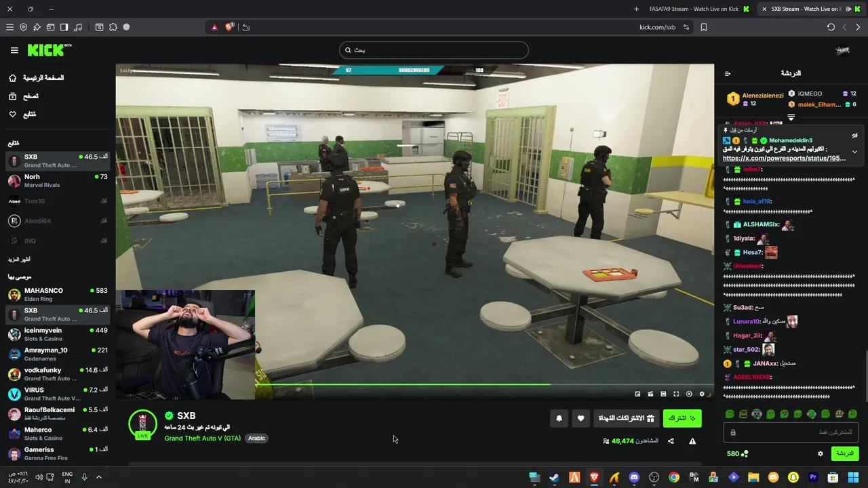Viewport: 868px width, 488px height.
Task: Open the user profile avatar at top right
Action: 842,50
